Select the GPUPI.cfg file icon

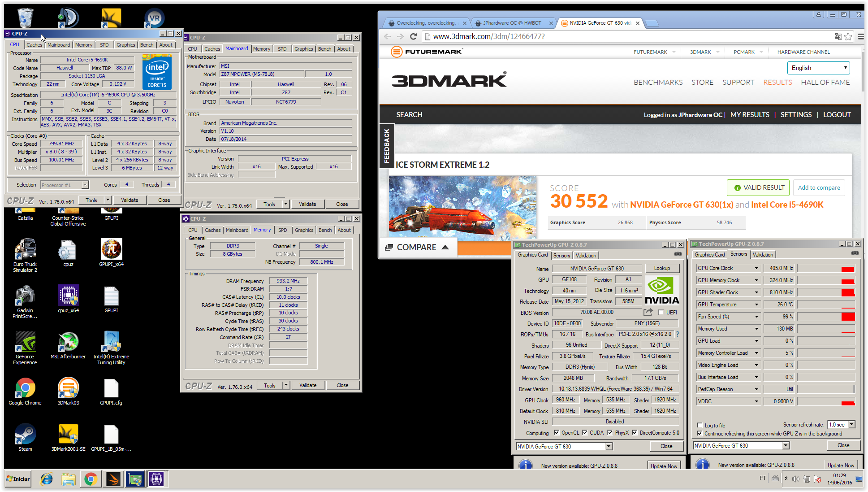tap(111, 392)
